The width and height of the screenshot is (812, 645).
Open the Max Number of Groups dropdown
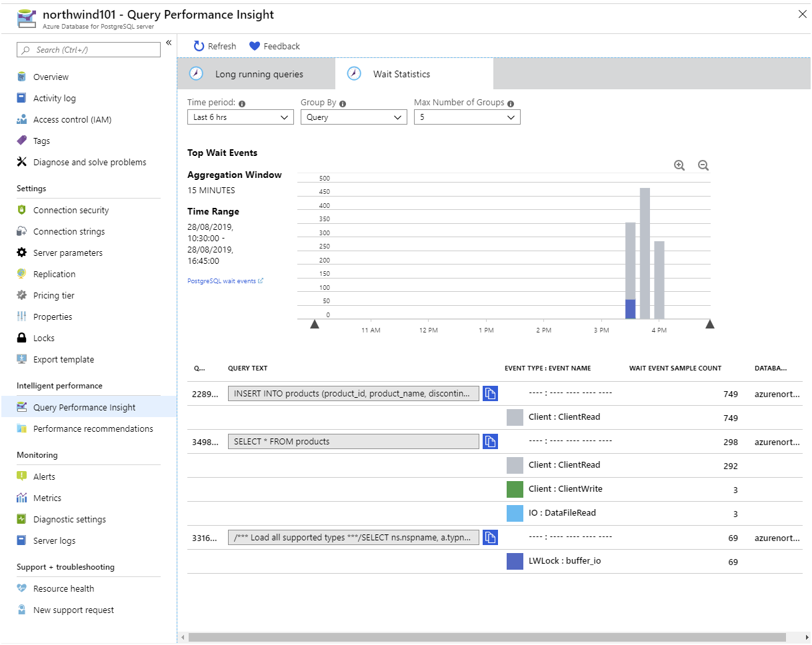467,117
